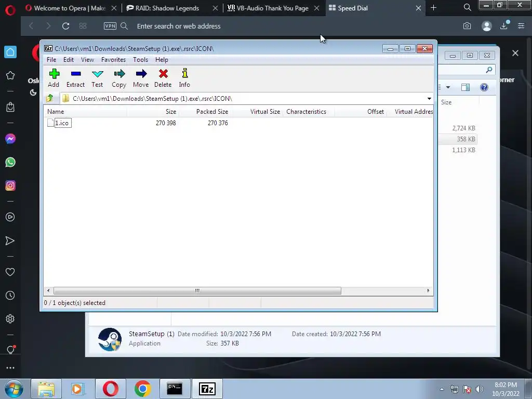Open Opera snapshot camera tool

(467, 26)
